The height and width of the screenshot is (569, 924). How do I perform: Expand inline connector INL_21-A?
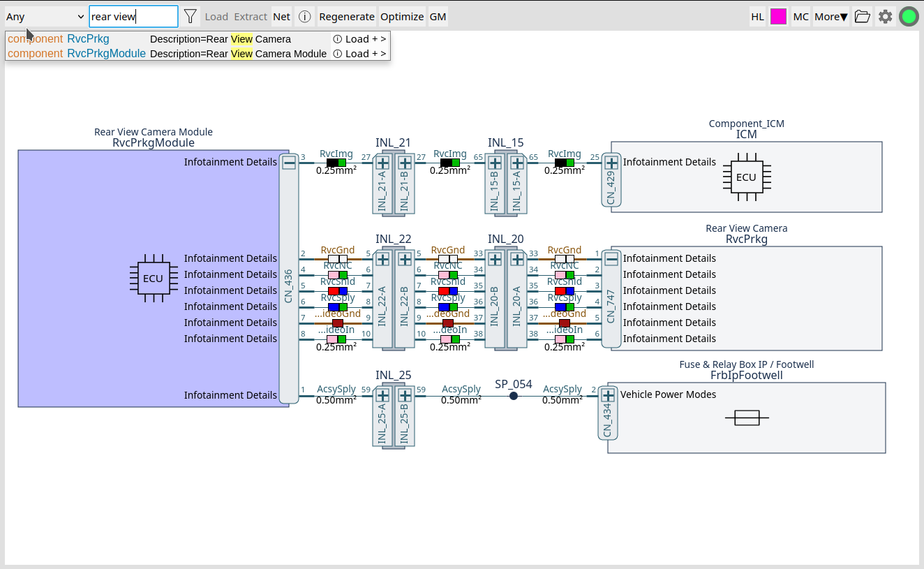coord(382,162)
